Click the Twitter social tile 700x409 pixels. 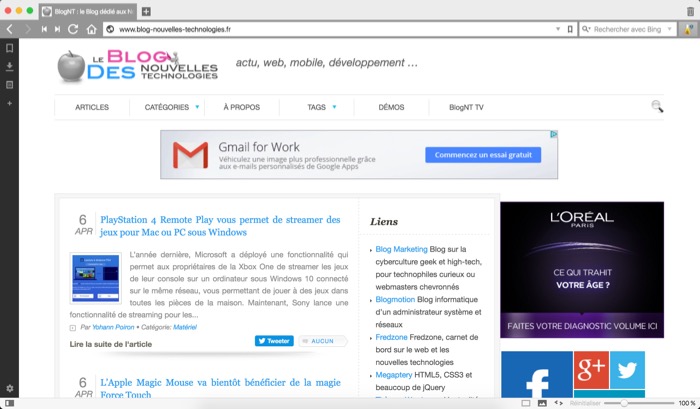pyautogui.click(x=627, y=370)
